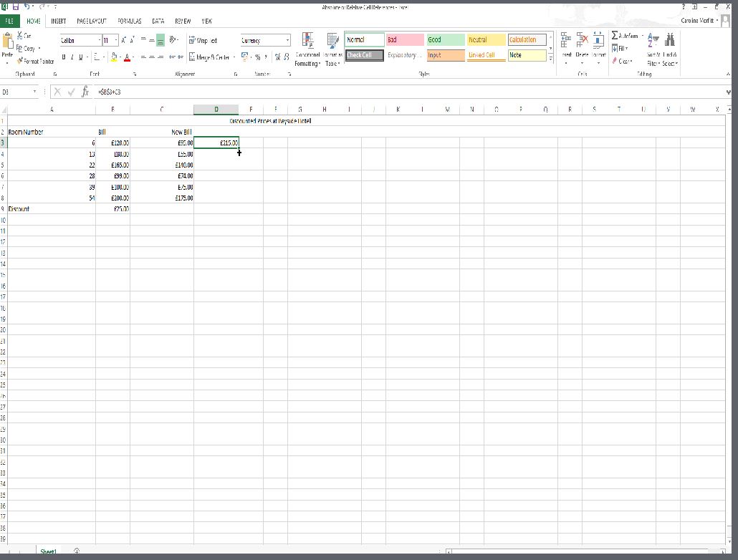This screenshot has height=560, width=738.
Task: Open Format as Table
Action: pos(332,50)
